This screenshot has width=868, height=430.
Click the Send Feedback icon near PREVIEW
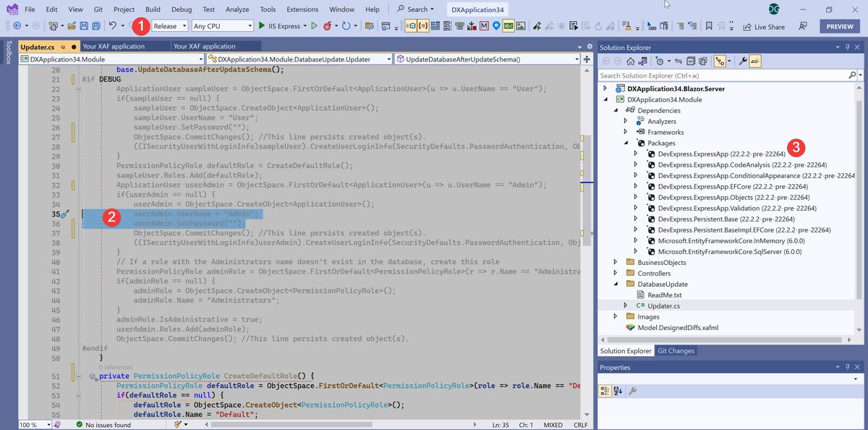pyautogui.click(x=804, y=26)
